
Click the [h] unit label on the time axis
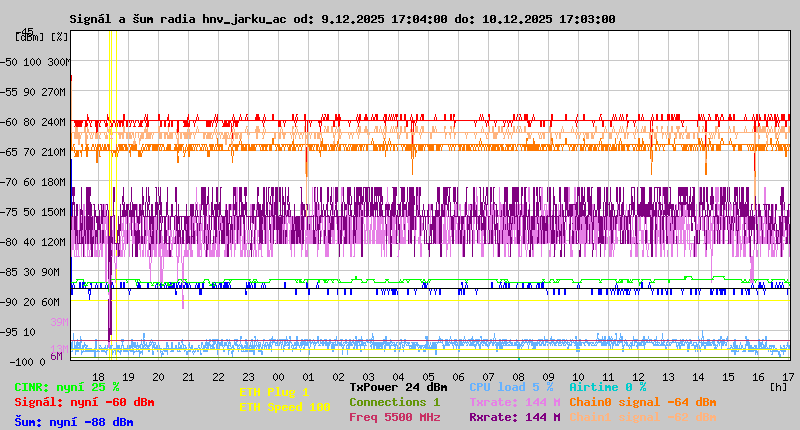tap(779, 386)
